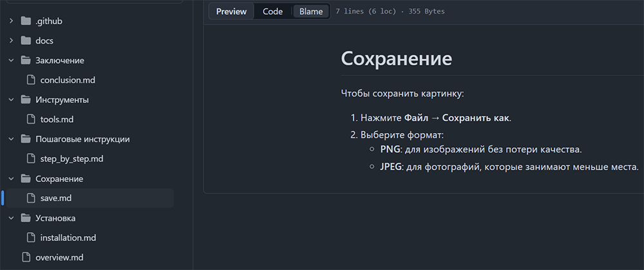This screenshot has height=270, width=644.
Task: Collapse the Заключение folder chevron
Action: (12, 60)
